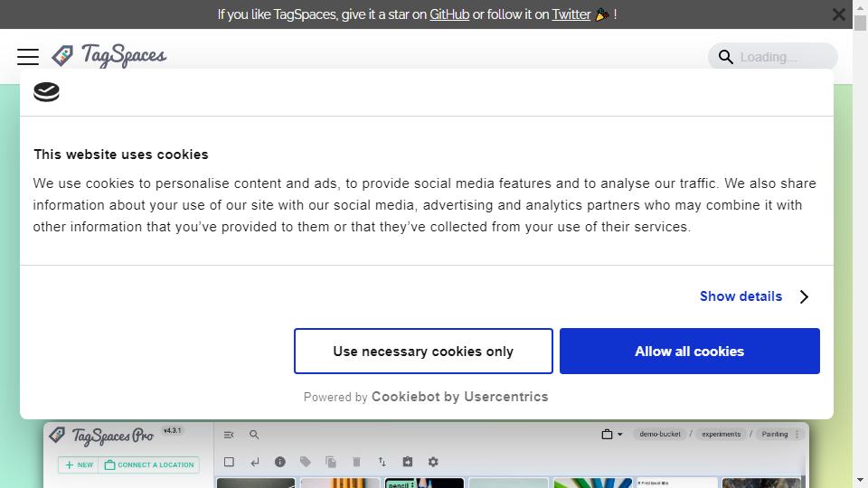Image resolution: width=868 pixels, height=488 pixels.
Task: Click the Cookiebot logo icon
Action: [x=46, y=92]
